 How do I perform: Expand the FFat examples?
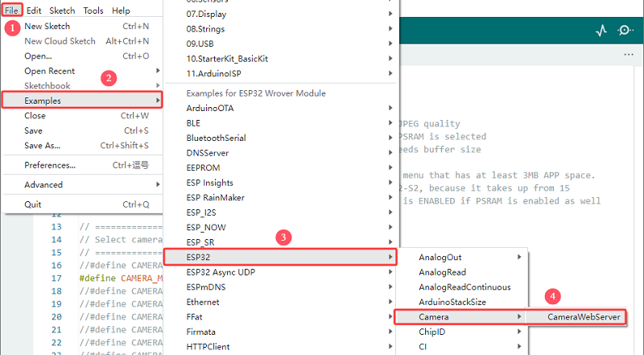281,316
